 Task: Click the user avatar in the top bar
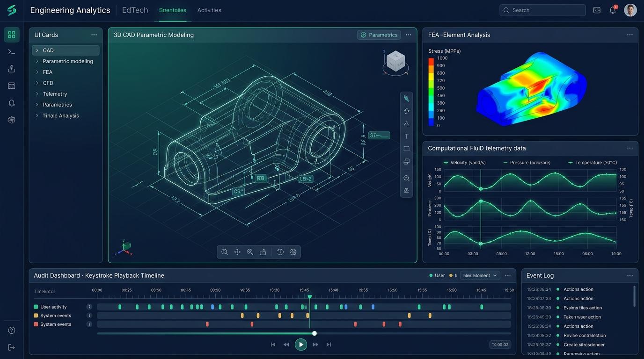(630, 10)
